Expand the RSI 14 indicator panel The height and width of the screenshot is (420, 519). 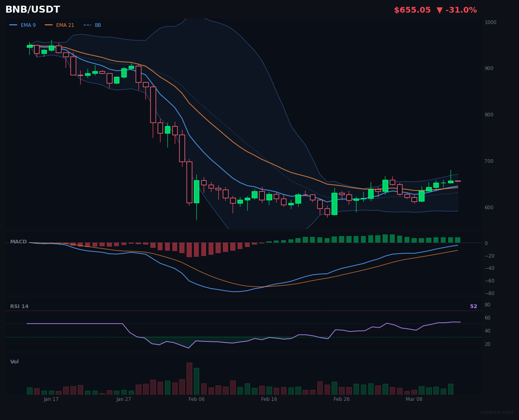coord(19,306)
